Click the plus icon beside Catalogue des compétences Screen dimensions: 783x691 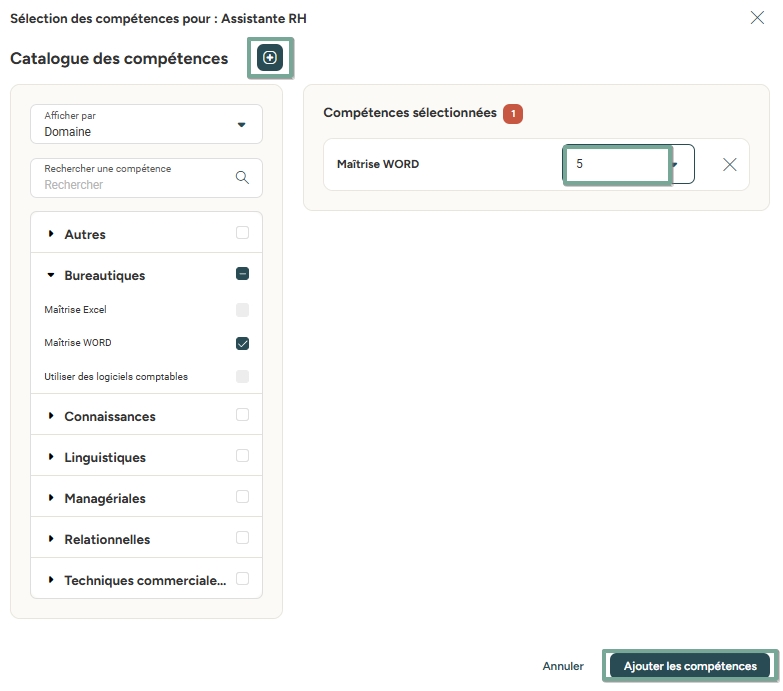(270, 58)
